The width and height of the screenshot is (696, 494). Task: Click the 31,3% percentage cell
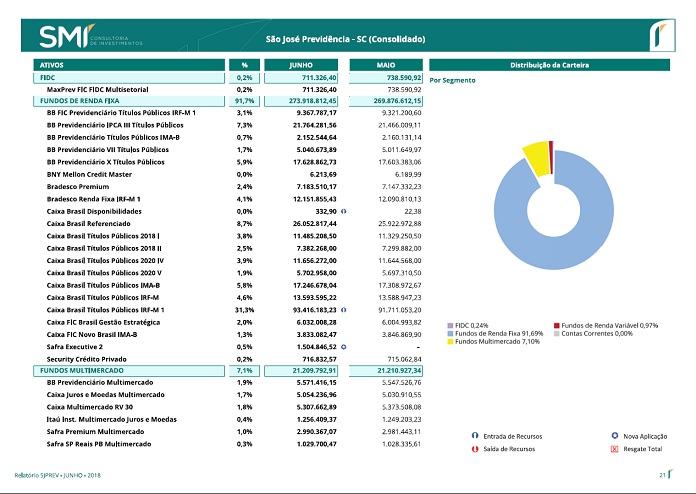pyautogui.click(x=245, y=310)
